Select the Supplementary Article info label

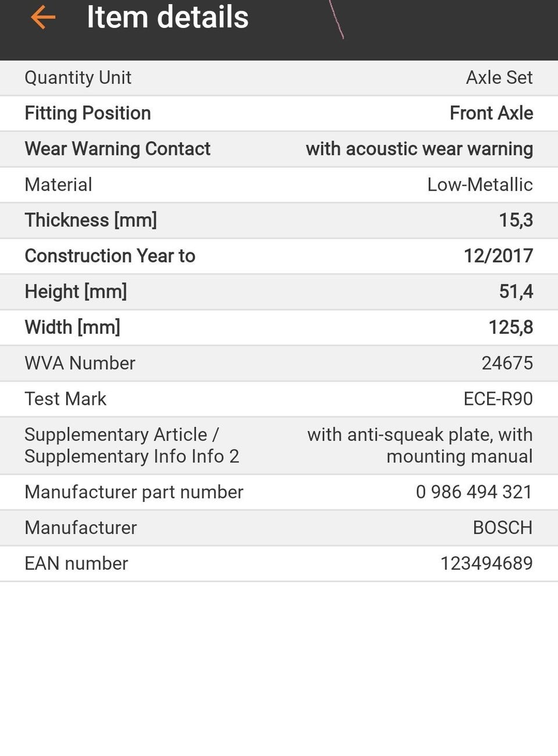131,445
